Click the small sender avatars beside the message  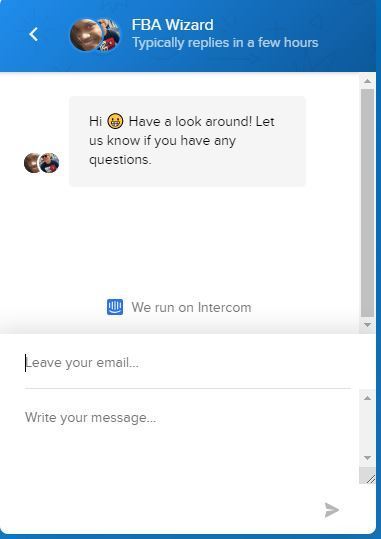tap(42, 163)
